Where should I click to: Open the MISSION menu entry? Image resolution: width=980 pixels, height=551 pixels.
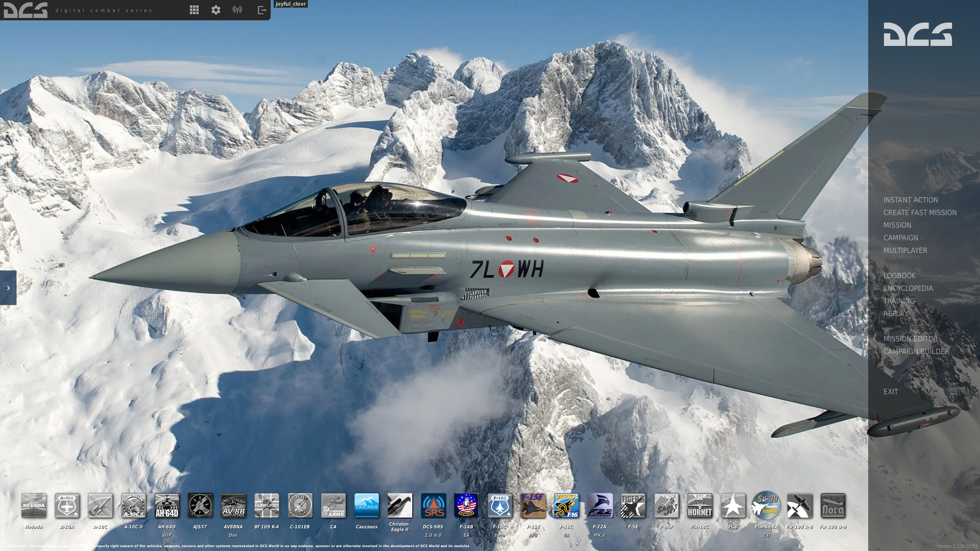(897, 225)
